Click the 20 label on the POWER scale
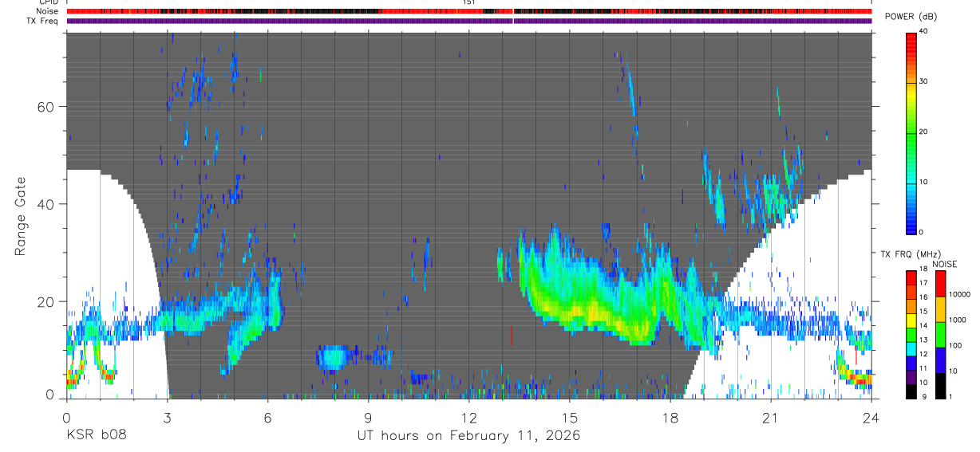This screenshot has width=980, height=452. (x=923, y=132)
